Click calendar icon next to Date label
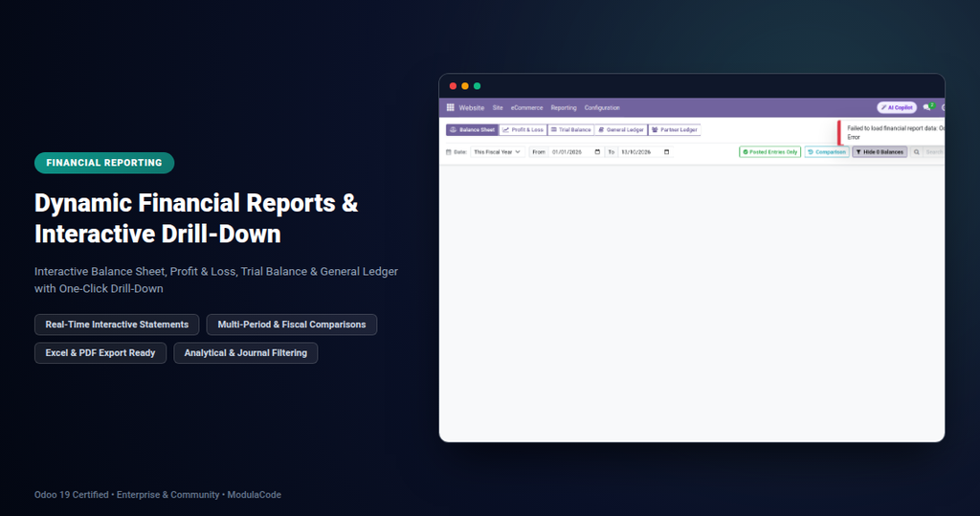The width and height of the screenshot is (980, 516). [449, 152]
